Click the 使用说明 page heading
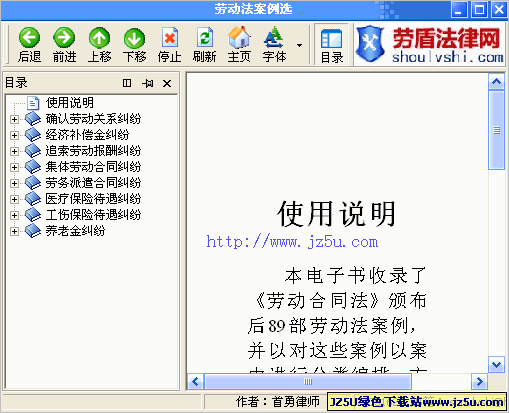 pos(337,214)
